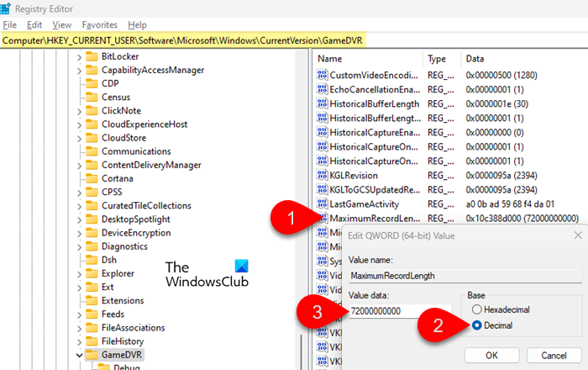This screenshot has height=370, width=588.
Task: Expand the FileHistory key
Action: (x=79, y=342)
